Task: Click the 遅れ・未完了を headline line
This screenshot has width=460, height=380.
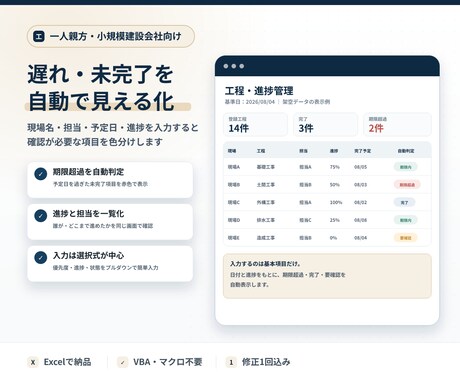Action: (x=100, y=74)
